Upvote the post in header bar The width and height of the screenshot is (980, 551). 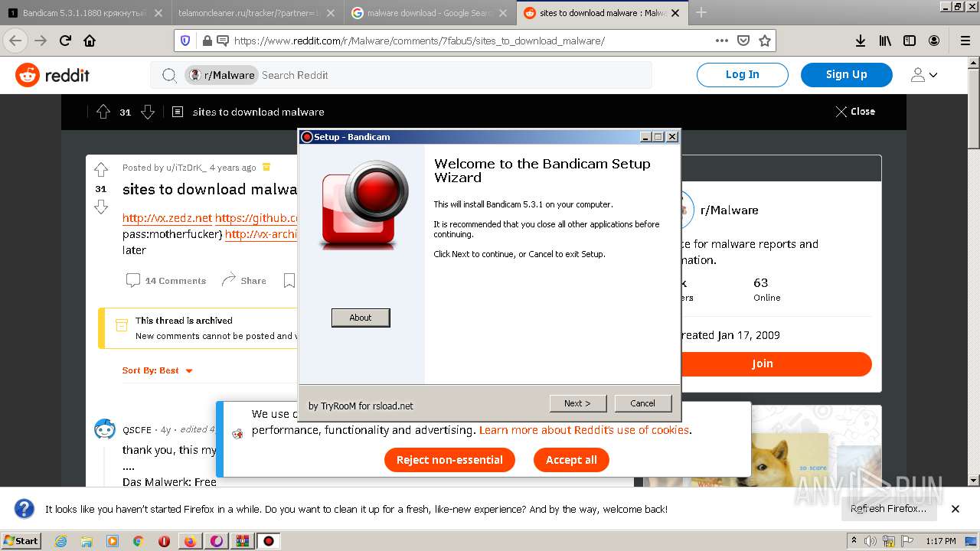coord(103,112)
